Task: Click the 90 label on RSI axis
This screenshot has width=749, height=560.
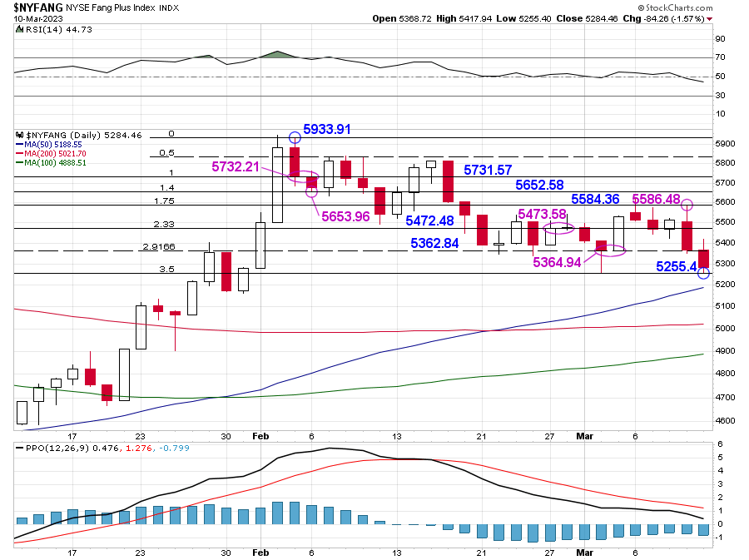Action: pos(720,39)
